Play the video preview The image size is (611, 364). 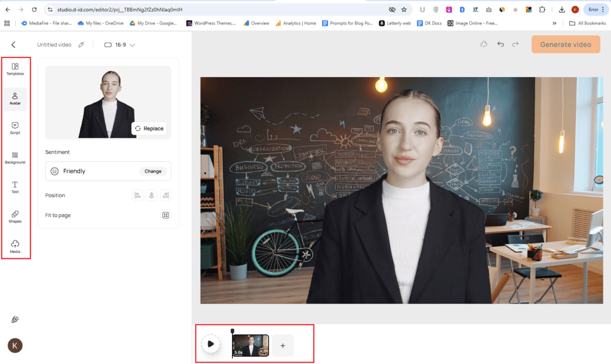pos(211,344)
